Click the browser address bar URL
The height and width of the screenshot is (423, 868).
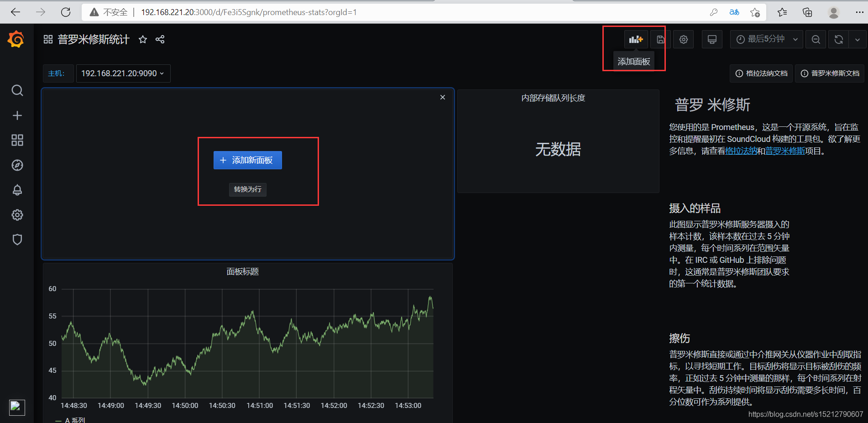point(249,12)
